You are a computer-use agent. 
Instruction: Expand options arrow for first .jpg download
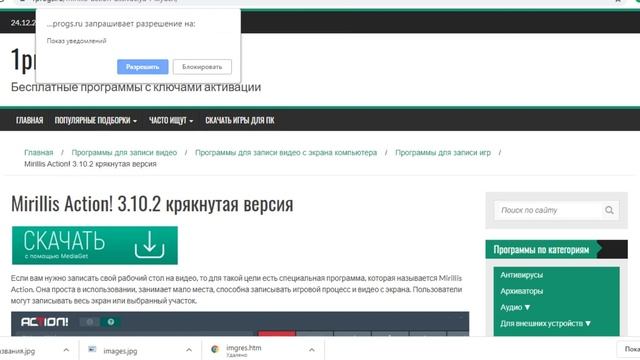pos(66,350)
